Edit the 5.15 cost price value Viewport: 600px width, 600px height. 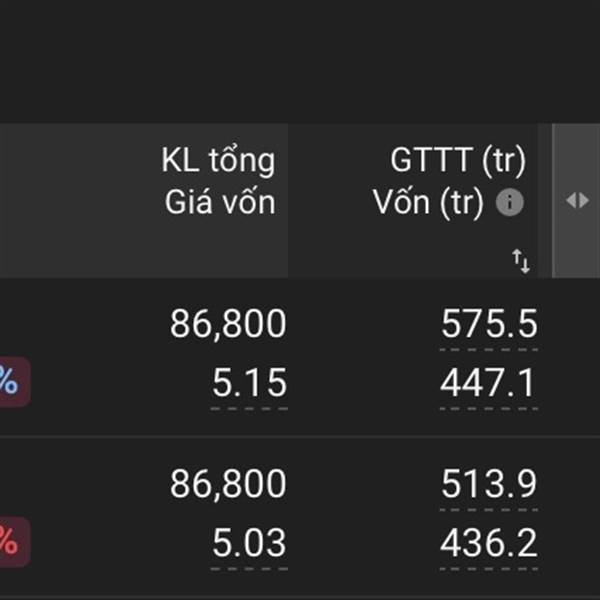249,383
